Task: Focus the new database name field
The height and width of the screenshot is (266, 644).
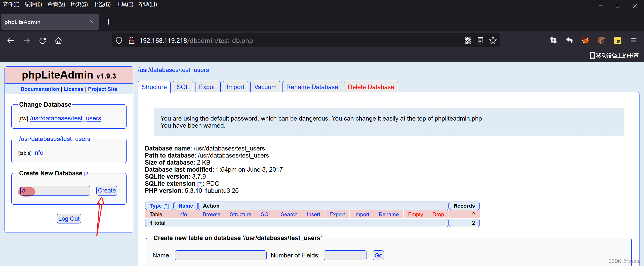Action: (55, 191)
